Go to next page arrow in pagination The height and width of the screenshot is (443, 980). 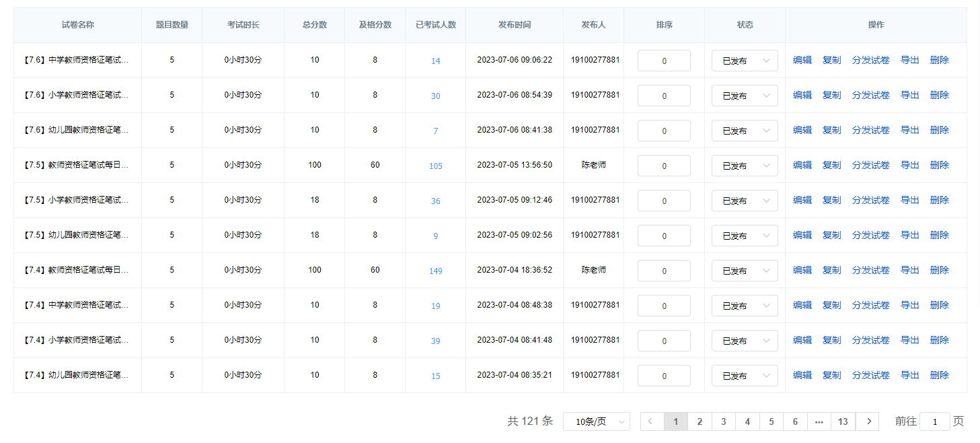pyautogui.click(x=868, y=421)
